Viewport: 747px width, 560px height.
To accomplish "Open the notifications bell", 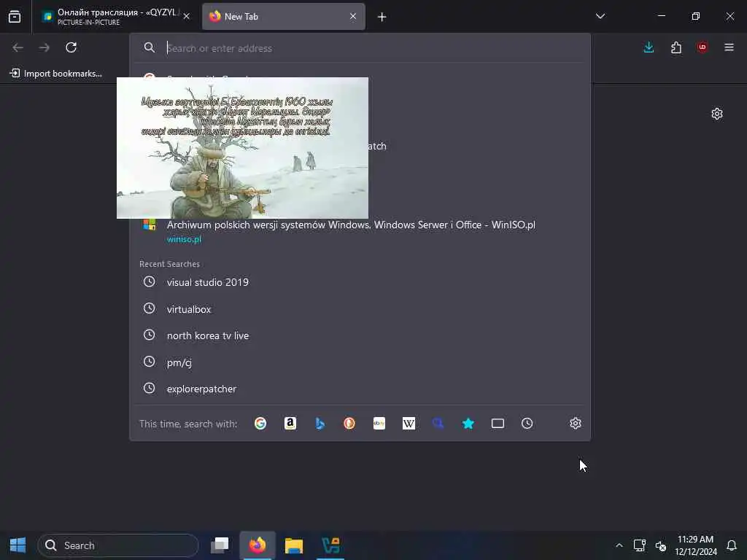I will (731, 545).
